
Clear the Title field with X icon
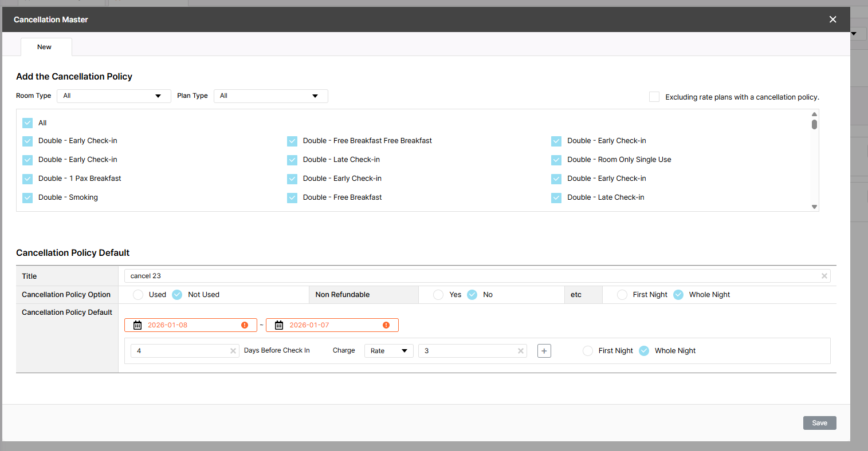click(824, 276)
